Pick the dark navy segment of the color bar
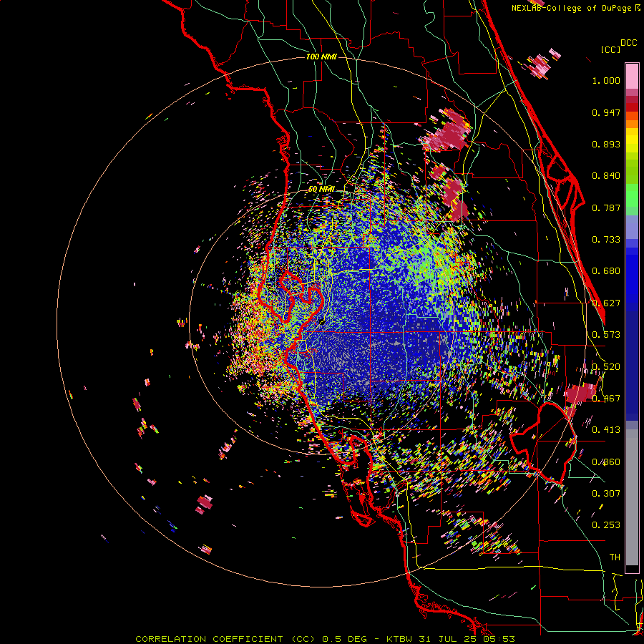Viewport: 644px width, 644px height. pos(632,364)
